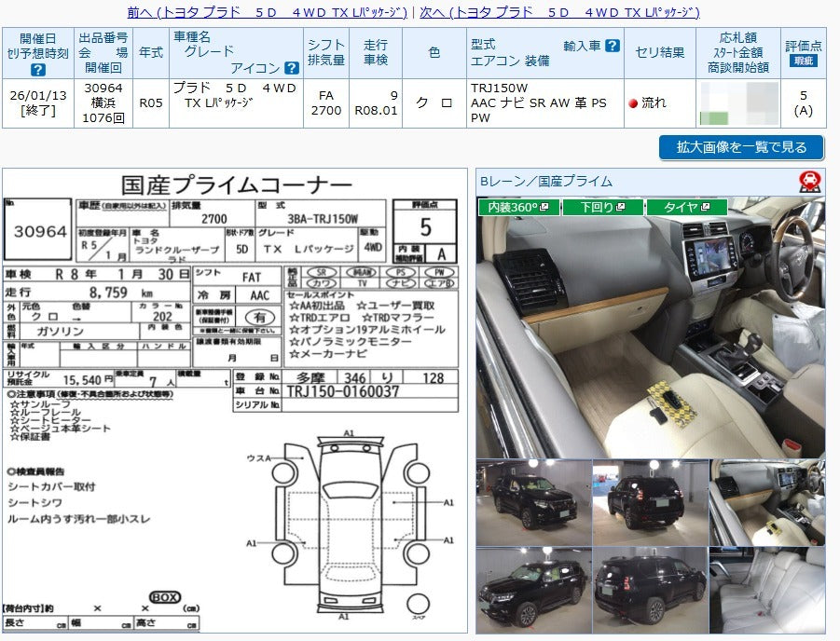Click the external-link icon in 下回り button
Viewport: 840px width, 641px height.
click(621, 207)
